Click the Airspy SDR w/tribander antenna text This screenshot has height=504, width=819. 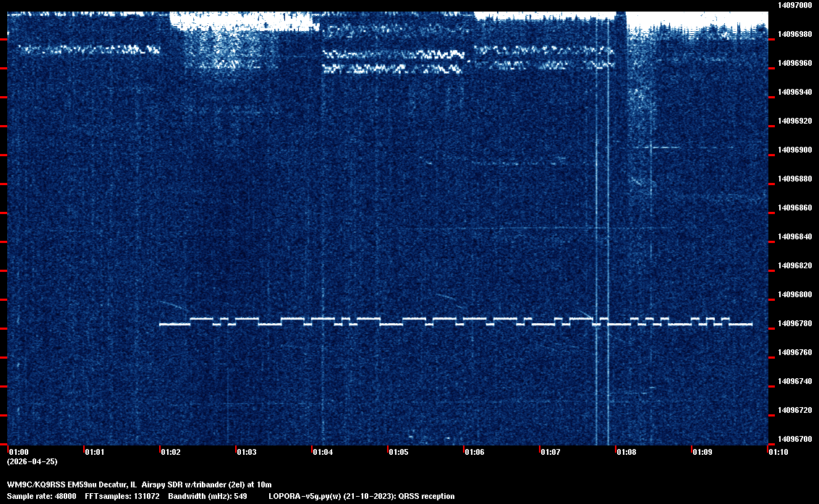coord(207,484)
